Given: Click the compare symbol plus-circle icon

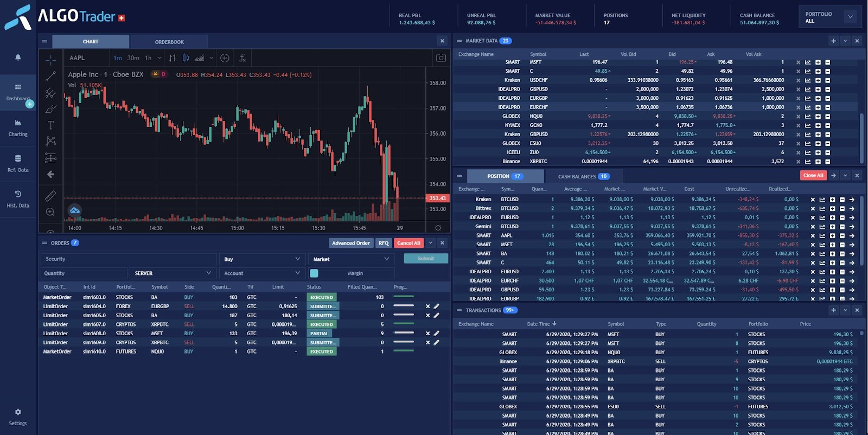Looking at the screenshot, I should tap(225, 58).
